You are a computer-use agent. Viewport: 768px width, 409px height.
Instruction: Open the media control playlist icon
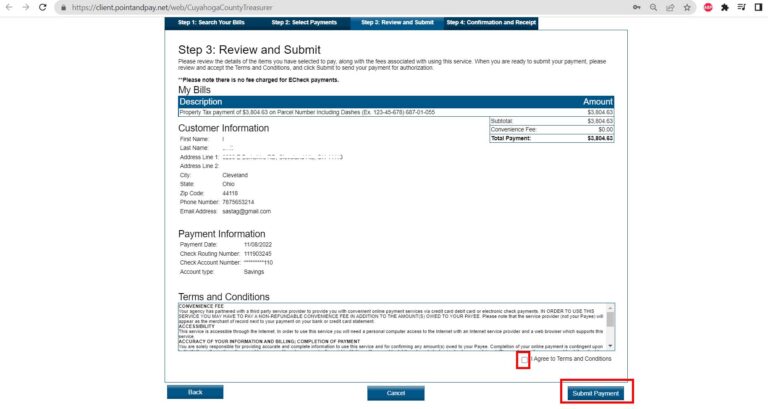click(742, 7)
